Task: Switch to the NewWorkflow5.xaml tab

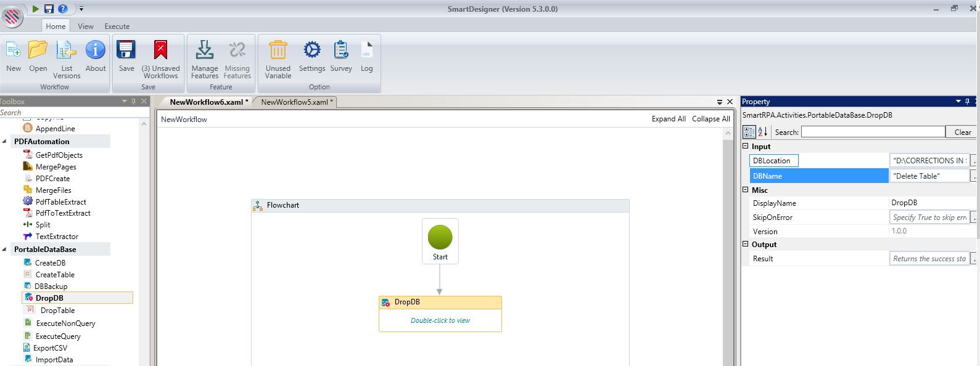Action: (296, 102)
